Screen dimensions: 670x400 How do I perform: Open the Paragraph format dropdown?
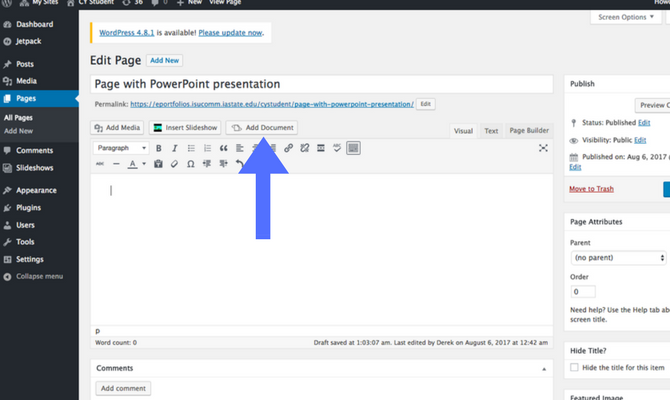pyautogui.click(x=121, y=148)
